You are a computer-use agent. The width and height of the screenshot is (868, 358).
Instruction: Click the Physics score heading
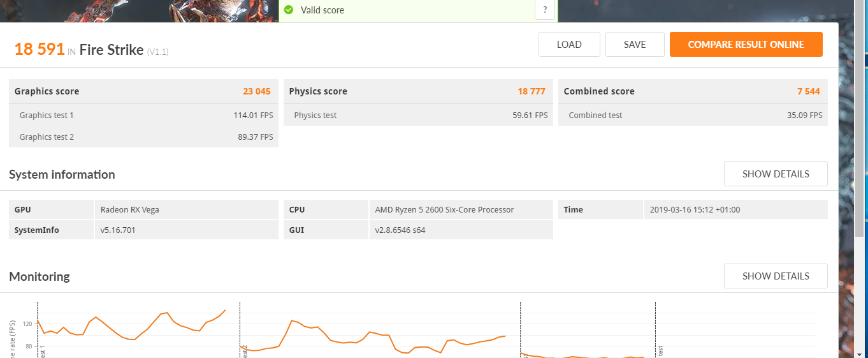(318, 91)
